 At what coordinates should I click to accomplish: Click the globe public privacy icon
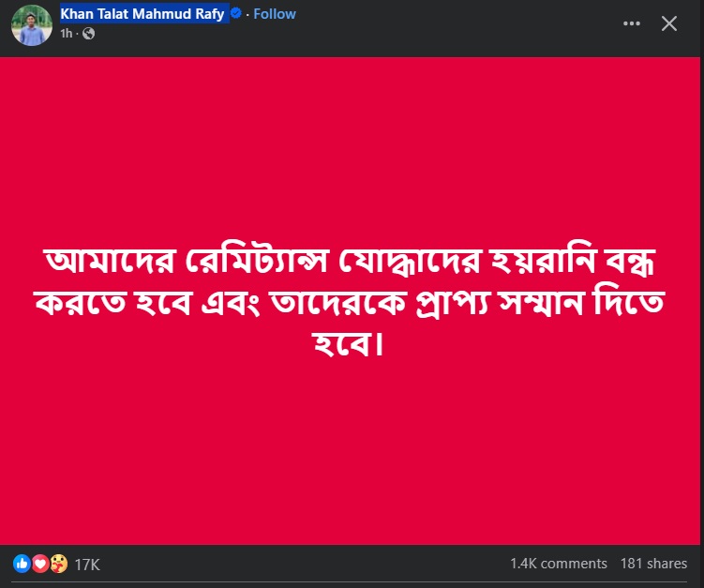88,33
